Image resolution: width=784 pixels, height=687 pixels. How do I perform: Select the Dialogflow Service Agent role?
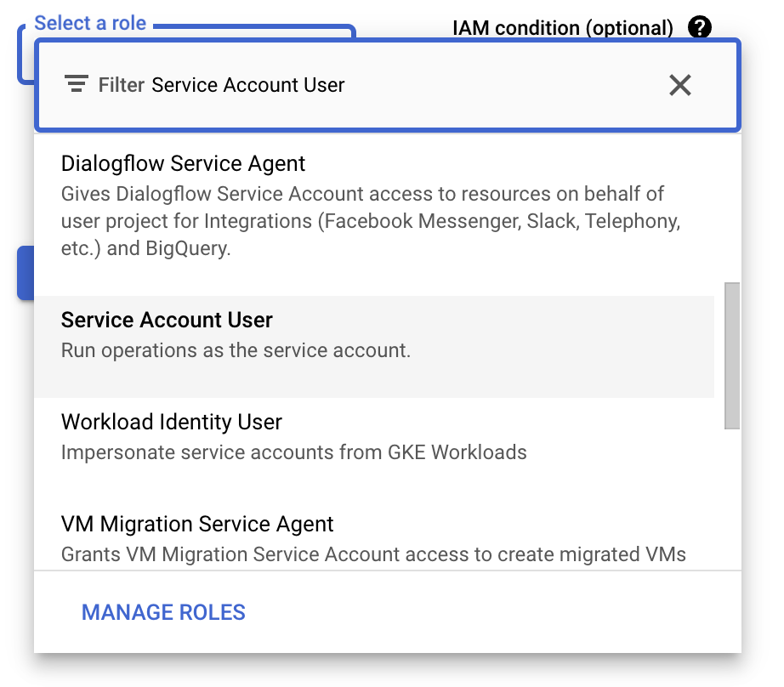click(x=374, y=215)
